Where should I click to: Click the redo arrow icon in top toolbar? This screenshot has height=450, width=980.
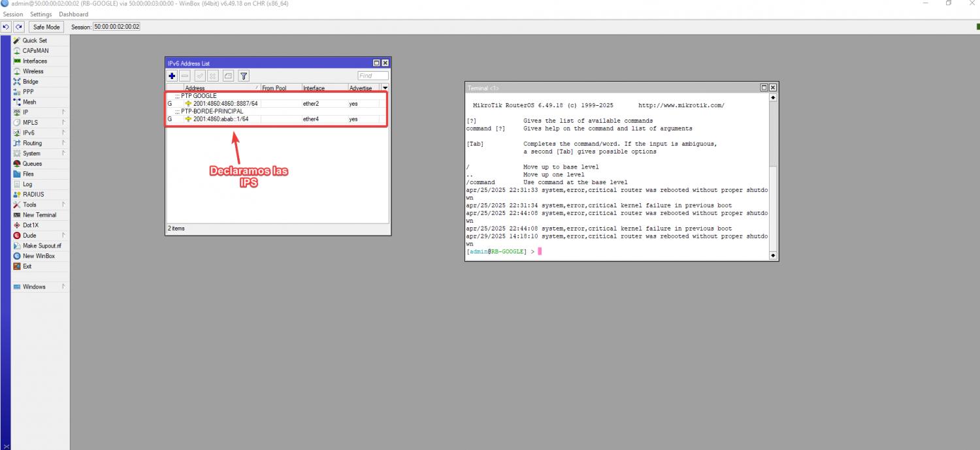click(19, 27)
